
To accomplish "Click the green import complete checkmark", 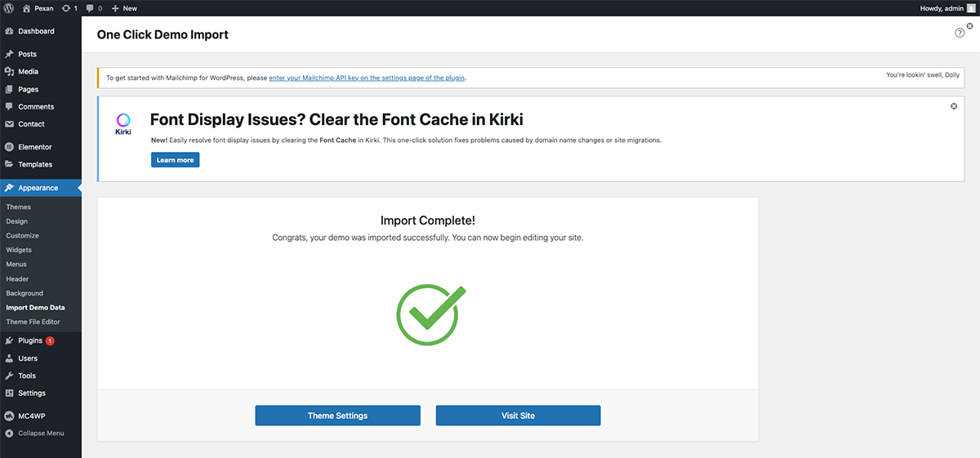I will (430, 314).
